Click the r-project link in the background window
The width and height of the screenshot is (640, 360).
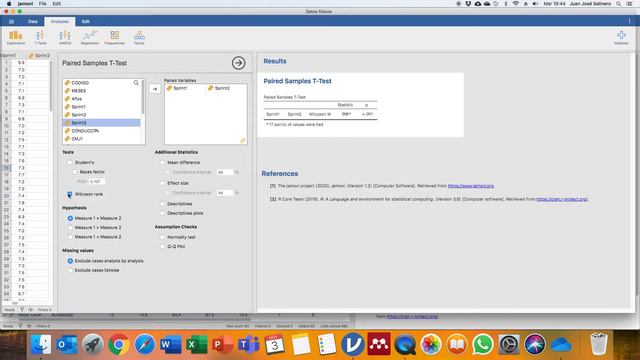click(412, 316)
